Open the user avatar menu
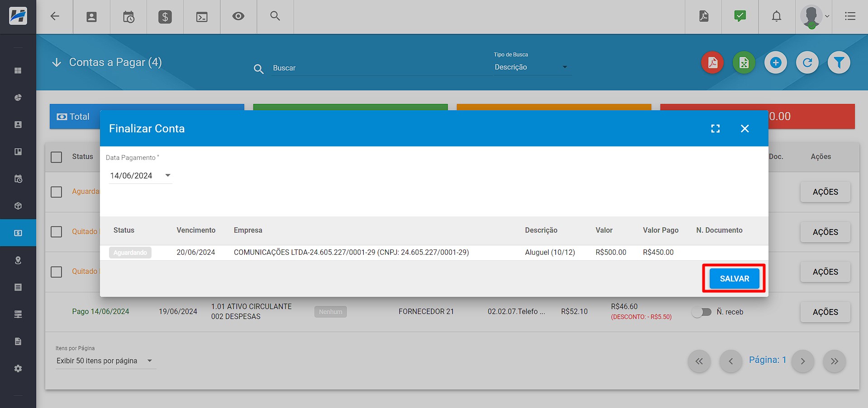The image size is (868, 408). [x=814, y=17]
